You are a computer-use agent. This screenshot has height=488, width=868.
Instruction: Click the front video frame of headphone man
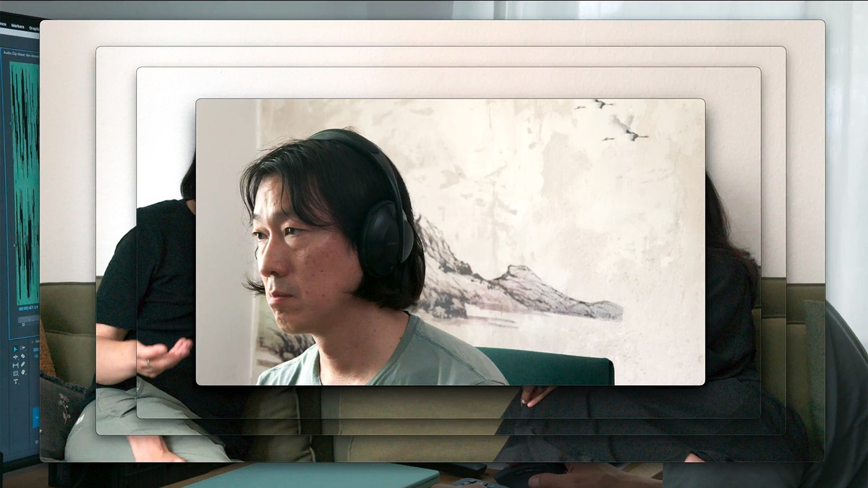point(450,241)
